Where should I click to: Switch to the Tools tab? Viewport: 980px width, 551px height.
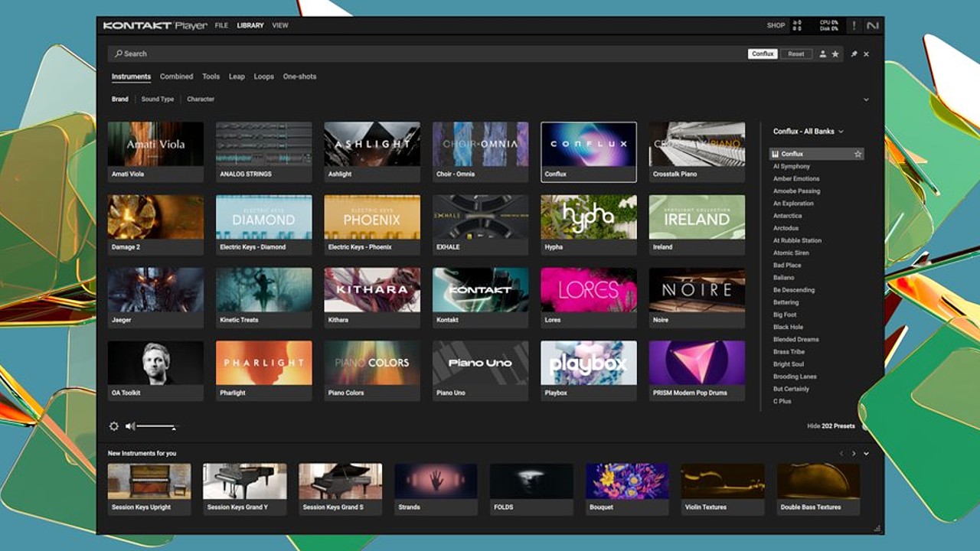211,77
